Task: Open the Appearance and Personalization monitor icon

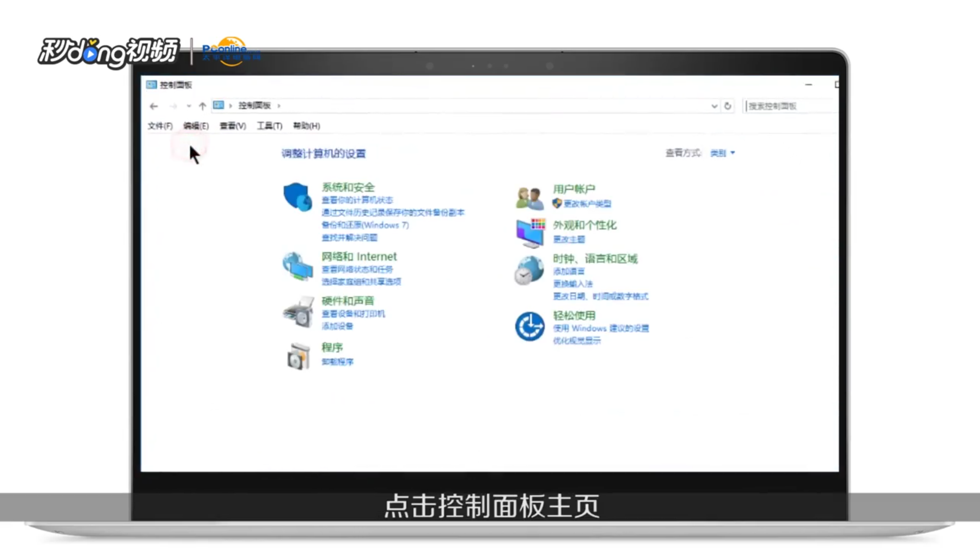Action: (x=530, y=233)
